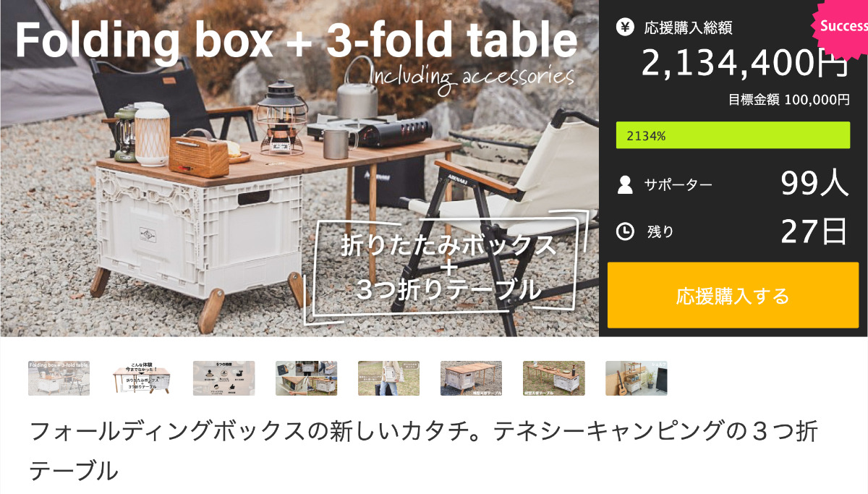Open the eighth thumbnail with guitar indoors
Image resolution: width=868 pixels, height=494 pixels.
coord(637,378)
